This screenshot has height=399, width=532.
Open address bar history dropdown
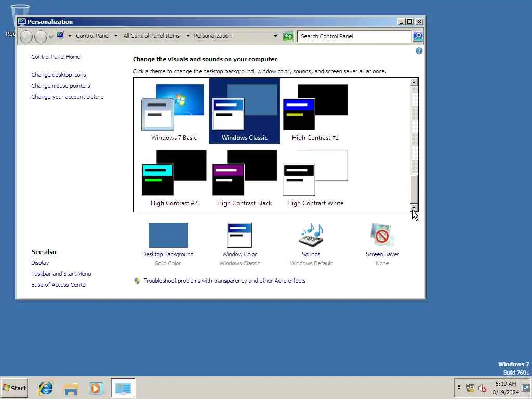pos(275,36)
